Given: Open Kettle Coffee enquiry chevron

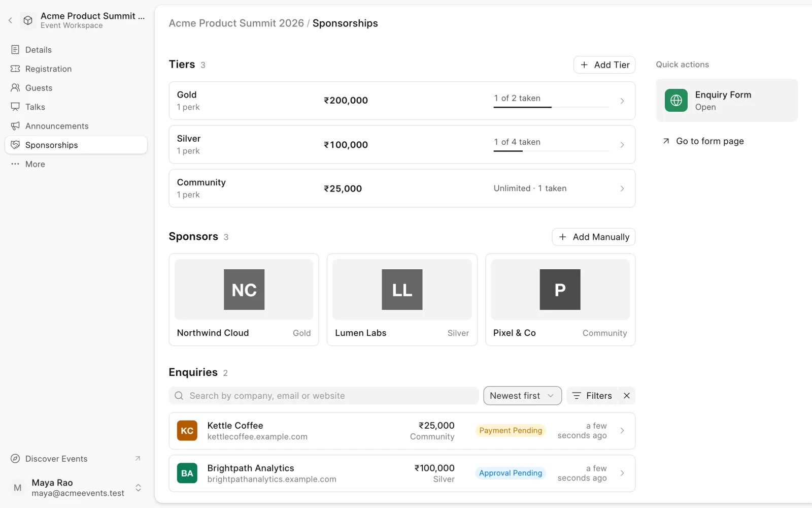Looking at the screenshot, I should click(622, 431).
